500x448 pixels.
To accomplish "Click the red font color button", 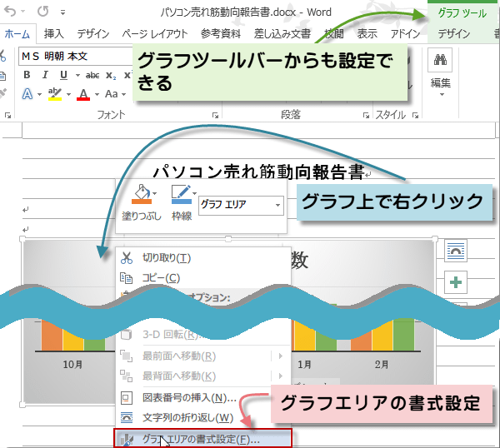I will (x=83, y=95).
